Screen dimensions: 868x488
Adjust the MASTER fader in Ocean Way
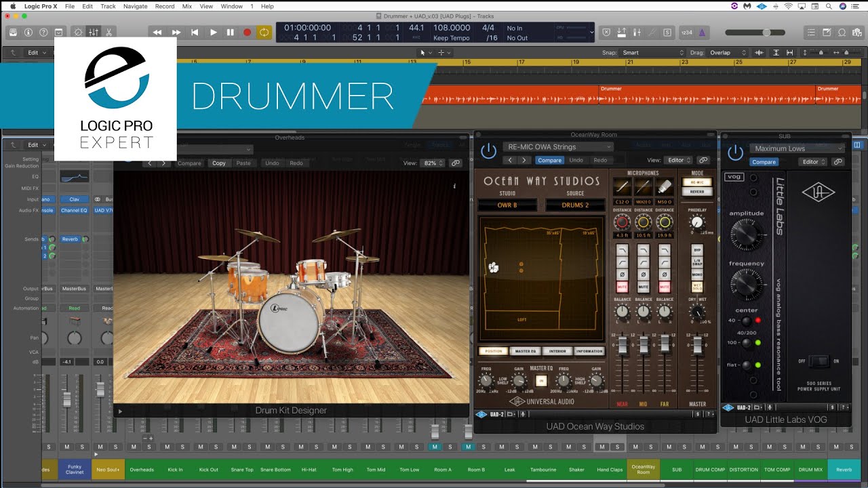[x=696, y=345]
